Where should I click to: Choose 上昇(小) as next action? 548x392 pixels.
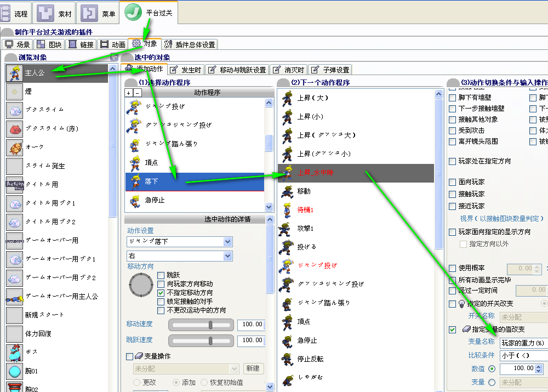[x=356, y=117]
